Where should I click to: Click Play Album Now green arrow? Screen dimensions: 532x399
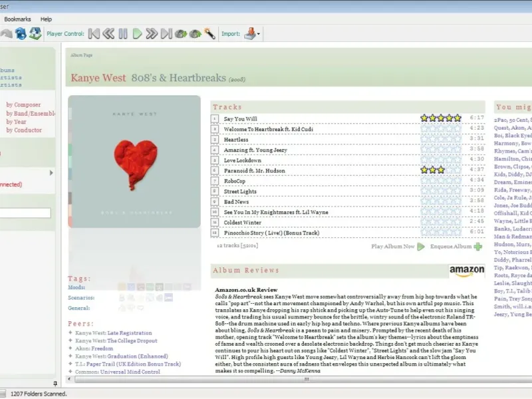[x=421, y=247]
